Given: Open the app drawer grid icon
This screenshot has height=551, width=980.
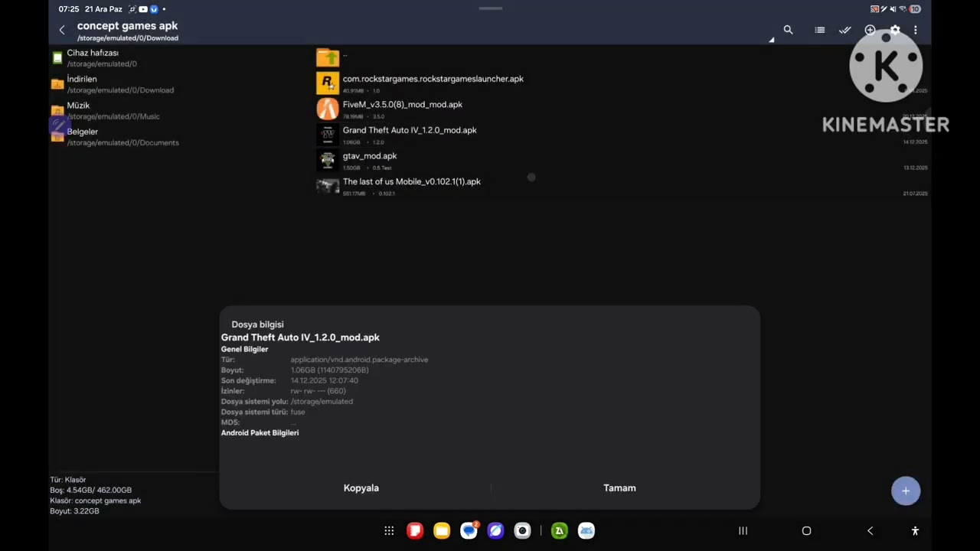Looking at the screenshot, I should [x=389, y=530].
